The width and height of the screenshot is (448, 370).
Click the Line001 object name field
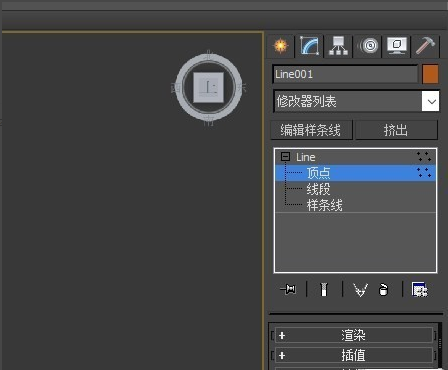click(345, 74)
